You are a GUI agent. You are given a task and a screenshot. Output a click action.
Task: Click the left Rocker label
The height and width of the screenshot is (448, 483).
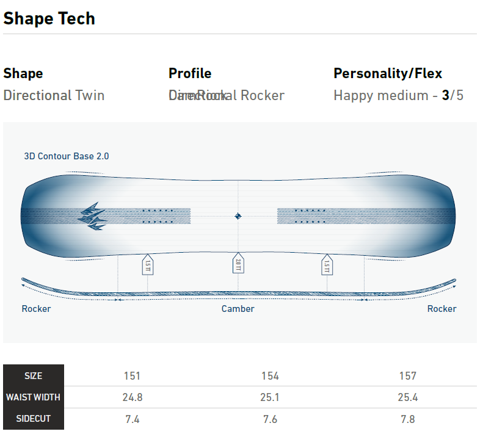(36, 309)
